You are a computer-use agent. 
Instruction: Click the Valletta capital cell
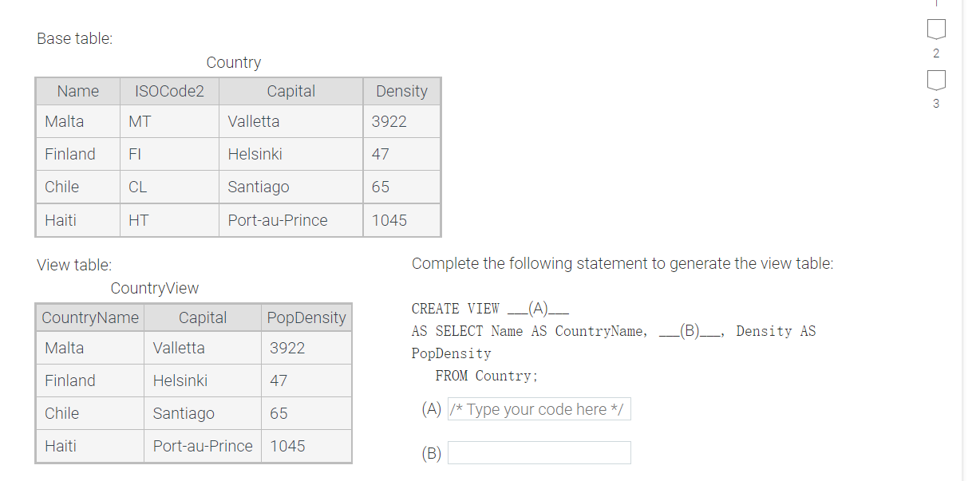[x=254, y=121]
